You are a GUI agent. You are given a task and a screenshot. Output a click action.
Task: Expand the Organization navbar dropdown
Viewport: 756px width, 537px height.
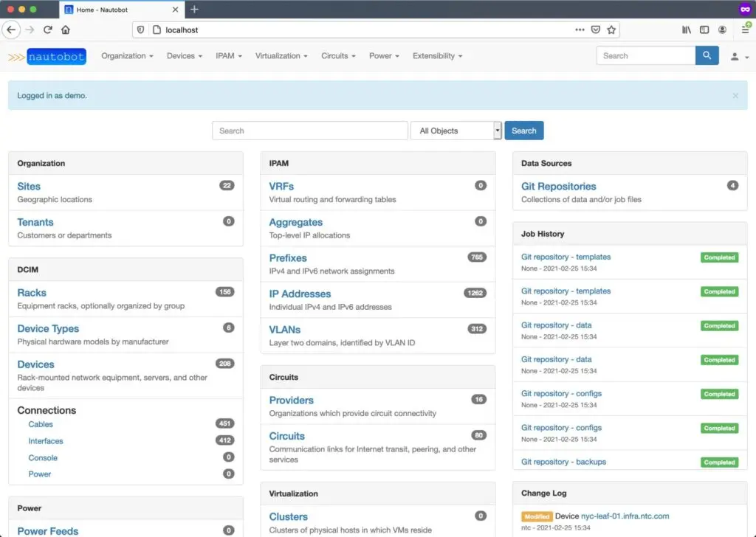click(127, 56)
